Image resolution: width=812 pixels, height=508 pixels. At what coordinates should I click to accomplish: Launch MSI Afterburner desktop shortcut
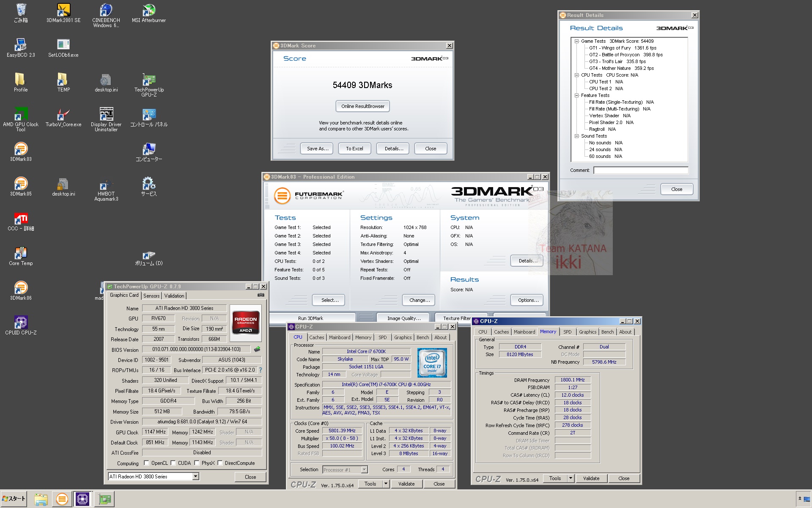coord(149,13)
